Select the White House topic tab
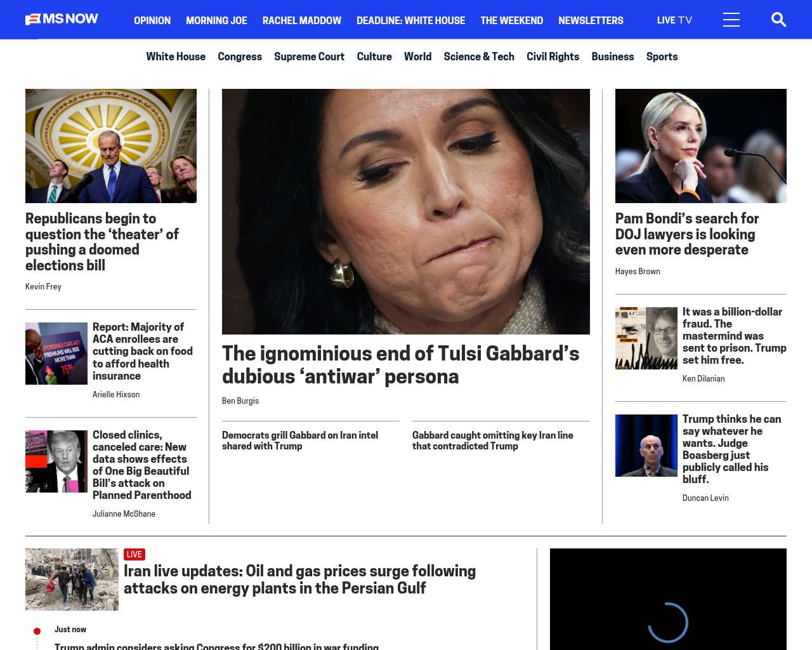812x650 pixels. (x=176, y=56)
